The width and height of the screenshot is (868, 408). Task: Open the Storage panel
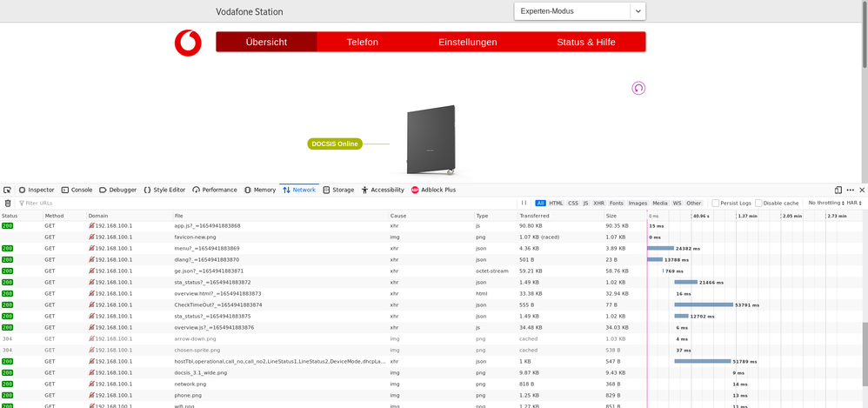[338, 190]
